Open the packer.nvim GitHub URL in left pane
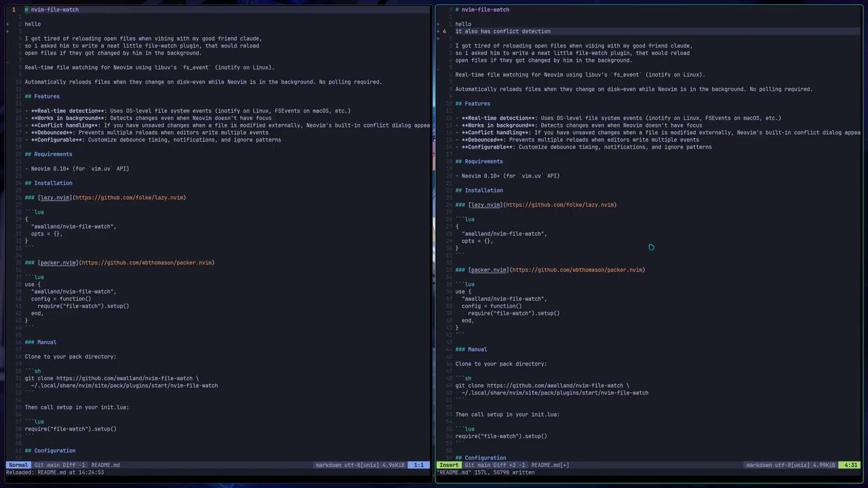The width and height of the screenshot is (868, 488). pyautogui.click(x=146, y=262)
